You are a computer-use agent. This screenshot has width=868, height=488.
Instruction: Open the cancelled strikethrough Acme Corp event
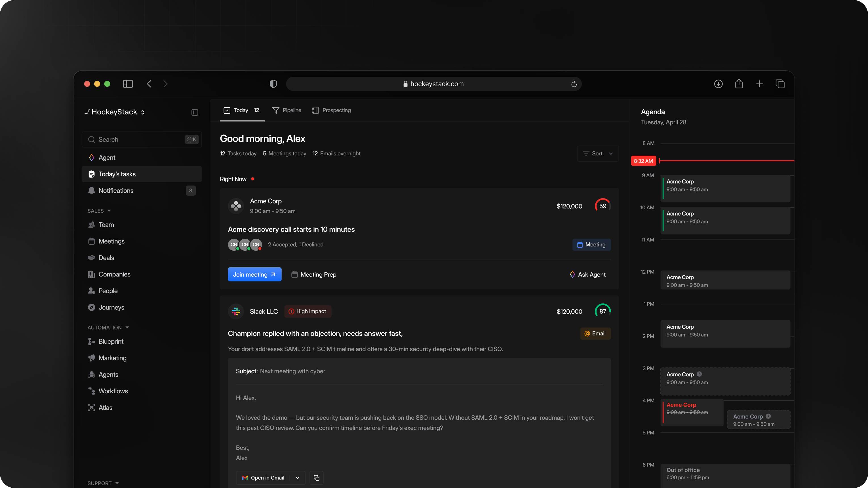(692, 412)
